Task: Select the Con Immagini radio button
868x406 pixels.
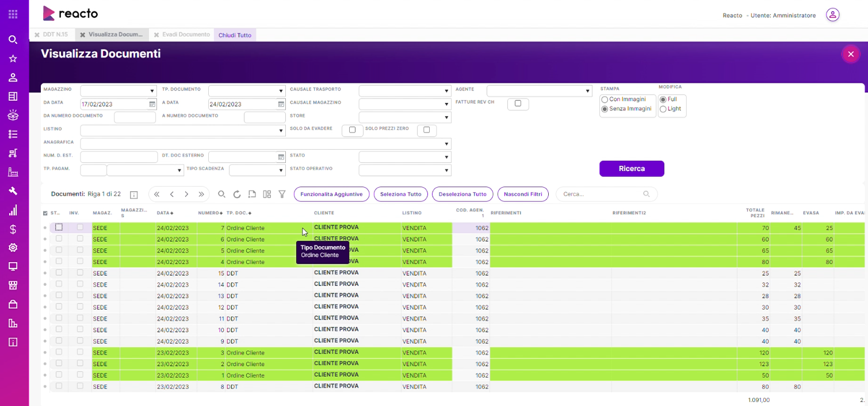Action: point(605,100)
